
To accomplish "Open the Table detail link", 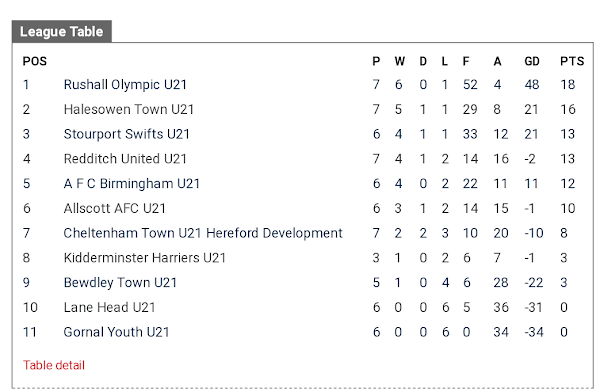I will (54, 365).
